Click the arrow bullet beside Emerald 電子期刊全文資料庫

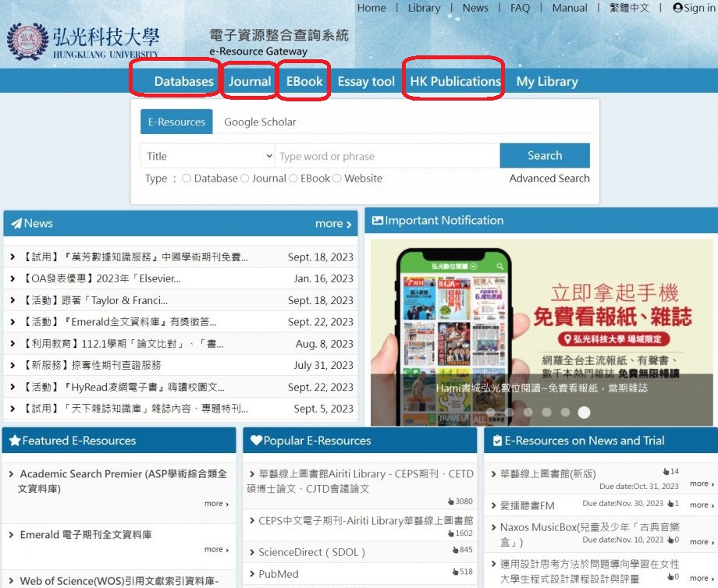(12, 534)
